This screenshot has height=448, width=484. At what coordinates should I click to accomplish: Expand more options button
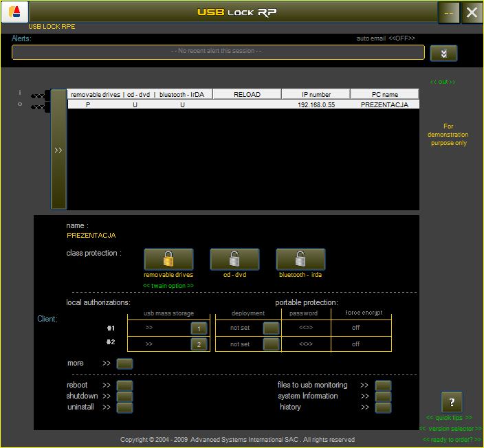point(124,363)
